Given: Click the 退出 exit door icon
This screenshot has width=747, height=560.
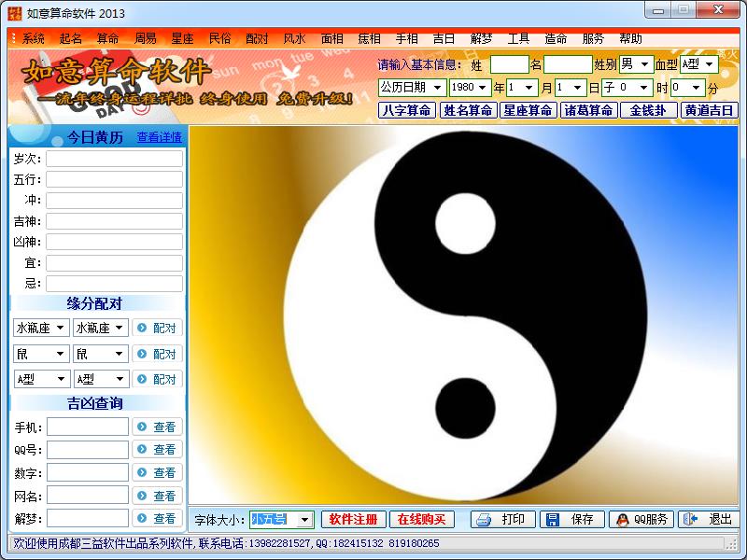Looking at the screenshot, I should (x=690, y=520).
